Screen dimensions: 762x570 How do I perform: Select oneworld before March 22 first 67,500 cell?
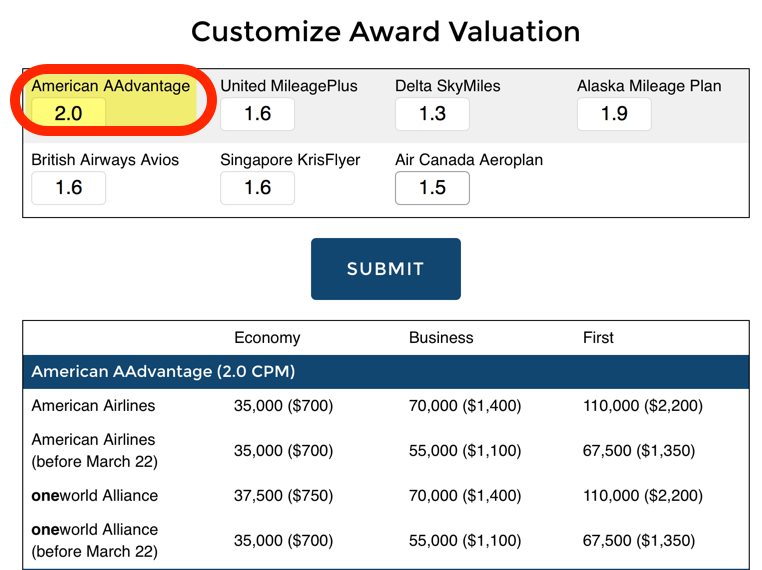click(x=639, y=540)
